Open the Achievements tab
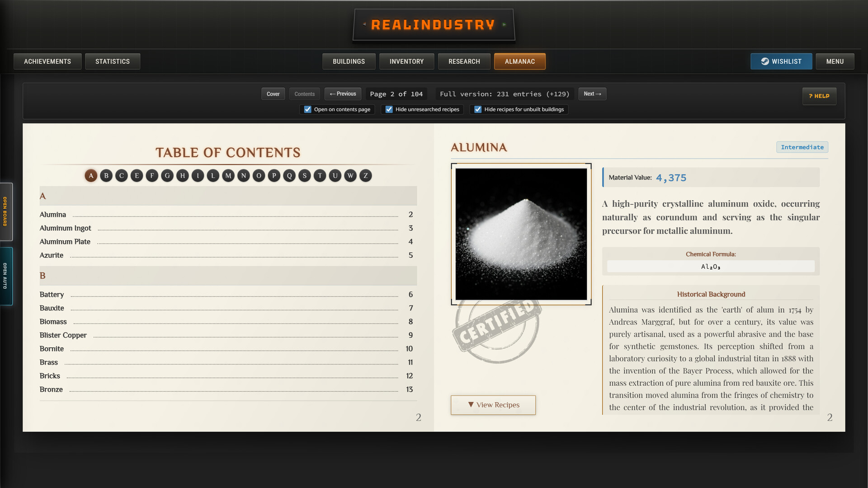This screenshot has height=488, width=868. click(x=47, y=61)
